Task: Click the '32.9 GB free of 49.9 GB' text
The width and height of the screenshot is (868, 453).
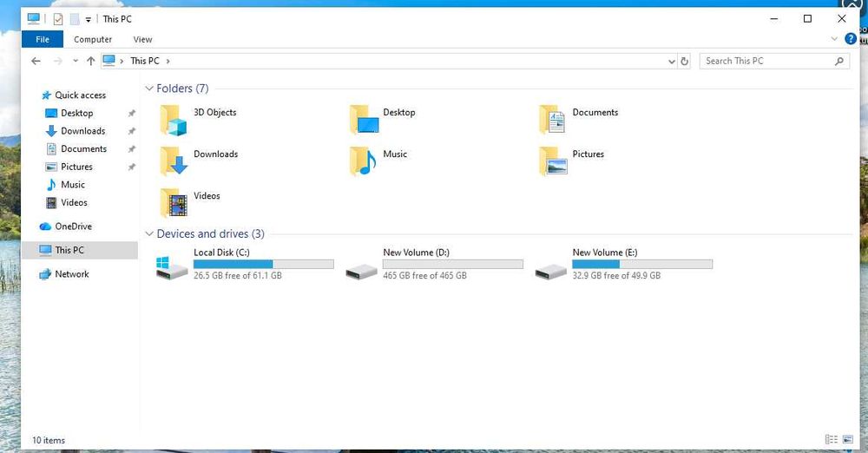Action: pos(616,275)
